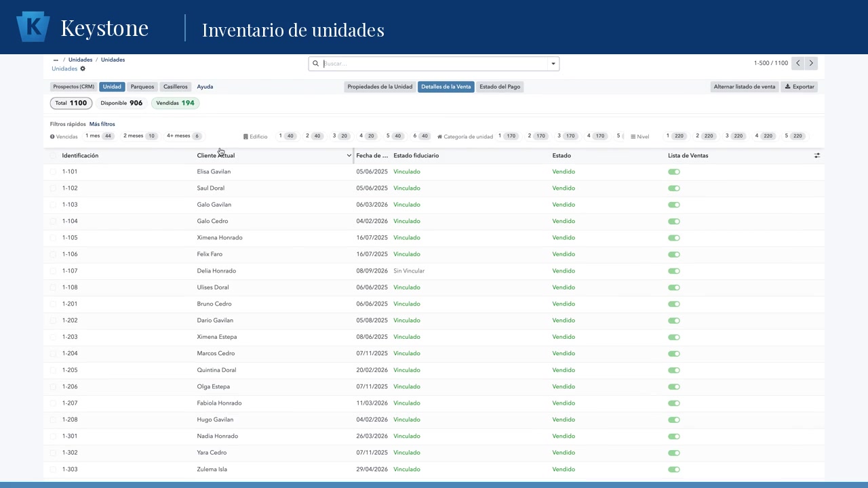Sort by the Estado fiduciario column header
Image resolution: width=868 pixels, height=488 pixels.
(416, 155)
